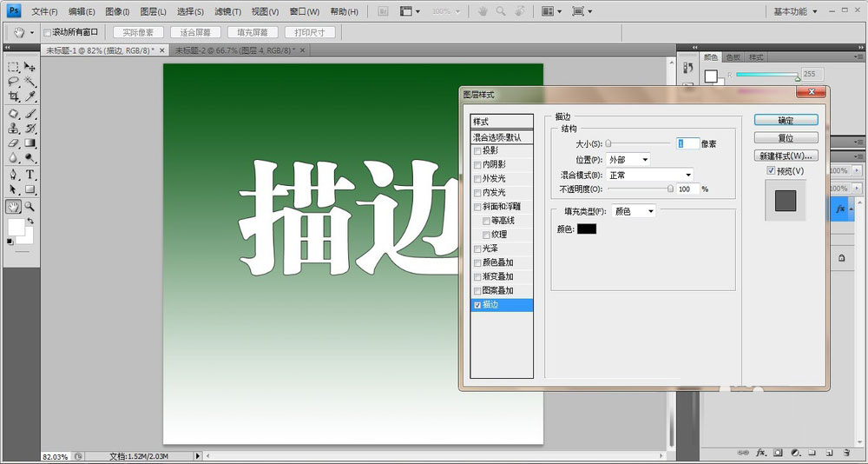Open the 混合模式 blend mode dropdown
Viewport: 868px width, 464px height.
pos(649,176)
